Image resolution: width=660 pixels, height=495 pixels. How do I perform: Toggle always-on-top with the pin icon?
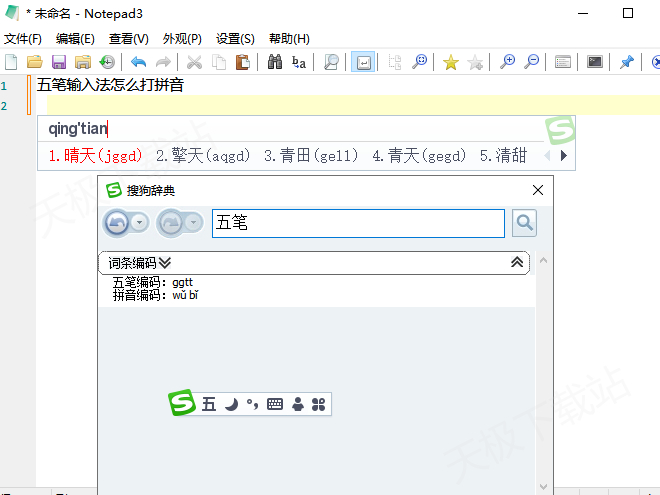click(627, 62)
